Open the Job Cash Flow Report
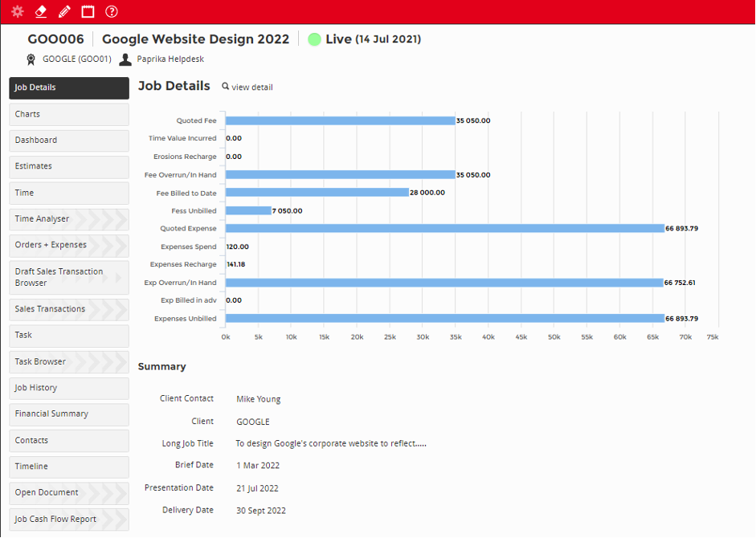 click(68, 520)
